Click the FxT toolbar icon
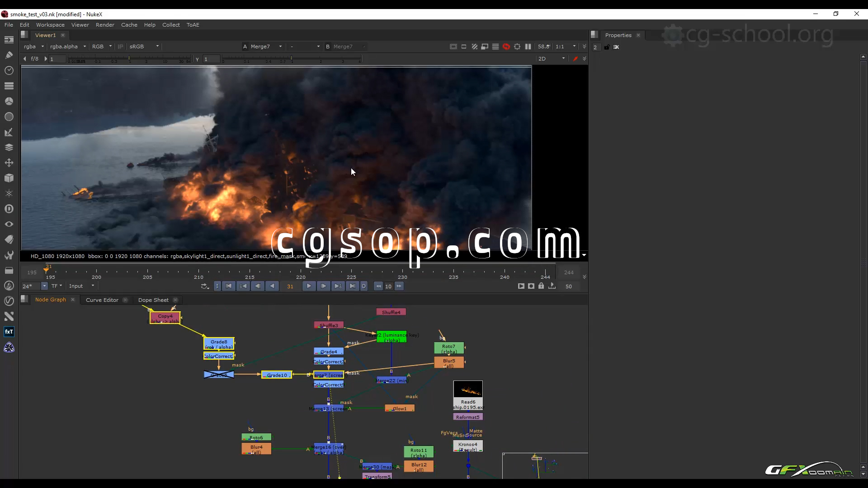 pyautogui.click(x=9, y=332)
